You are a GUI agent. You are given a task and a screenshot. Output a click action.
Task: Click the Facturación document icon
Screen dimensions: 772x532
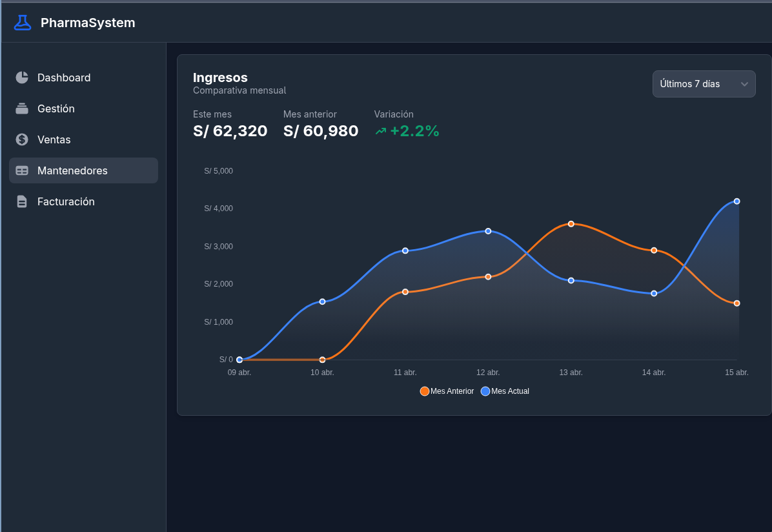(x=22, y=201)
